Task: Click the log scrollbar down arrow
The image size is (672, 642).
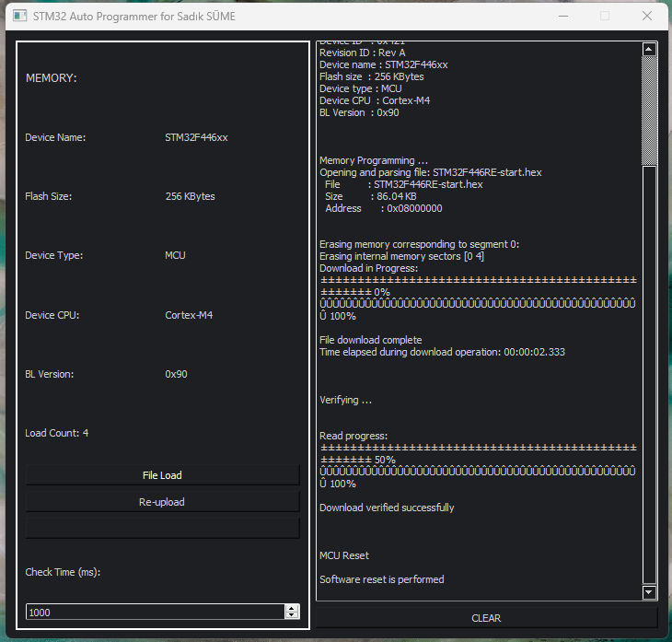Action: tap(649, 592)
